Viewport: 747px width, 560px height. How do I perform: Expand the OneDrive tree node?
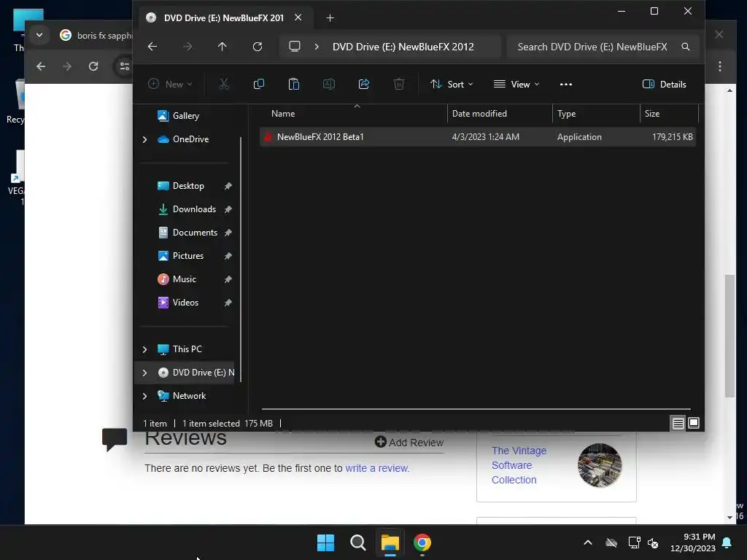[145, 139]
